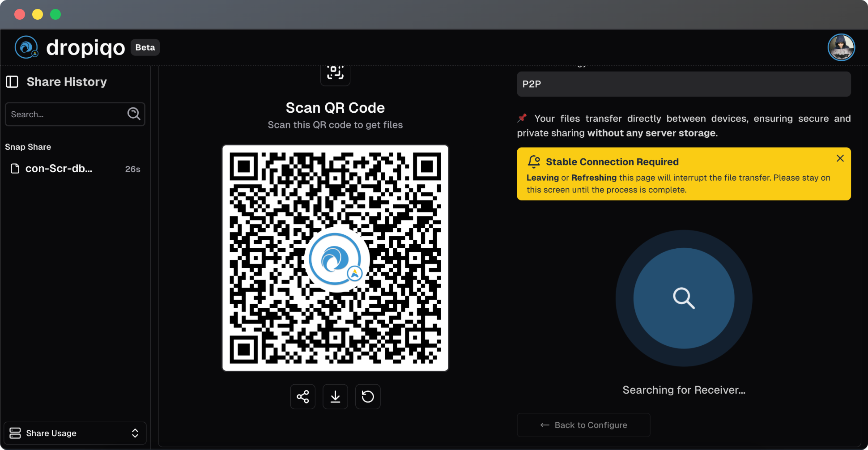Click the QR scan icon above the title
The image size is (868, 450).
point(335,72)
